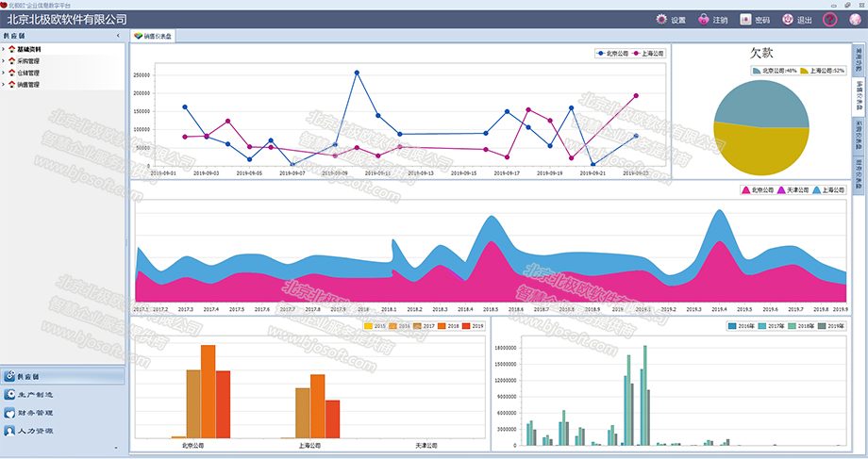Click the 设置 text label in header

click(678, 20)
